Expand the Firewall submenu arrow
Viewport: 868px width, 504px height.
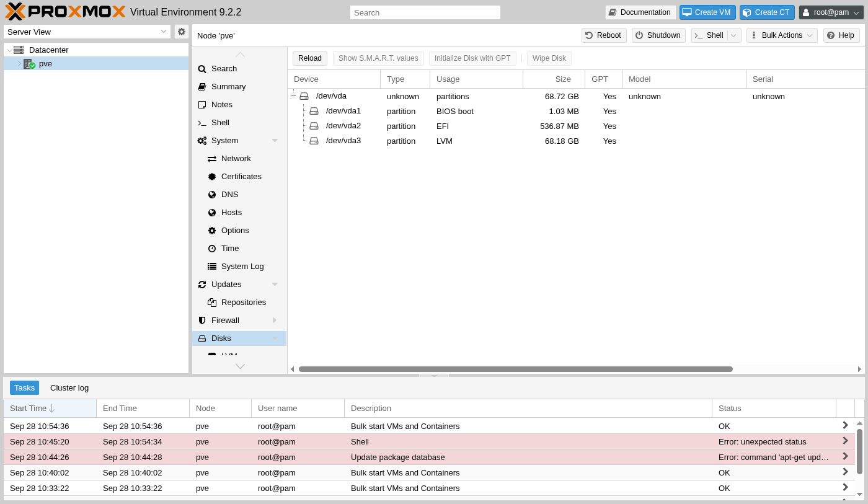click(275, 321)
